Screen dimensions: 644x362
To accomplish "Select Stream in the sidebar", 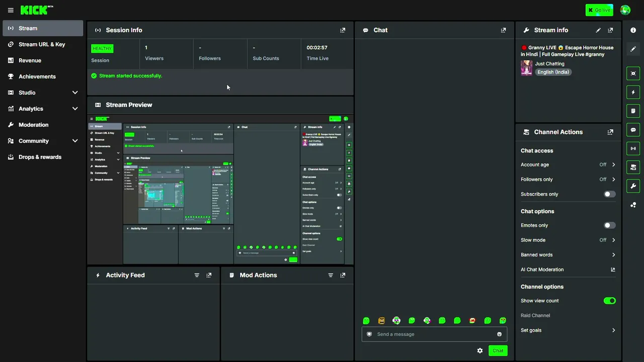I will click(x=43, y=28).
